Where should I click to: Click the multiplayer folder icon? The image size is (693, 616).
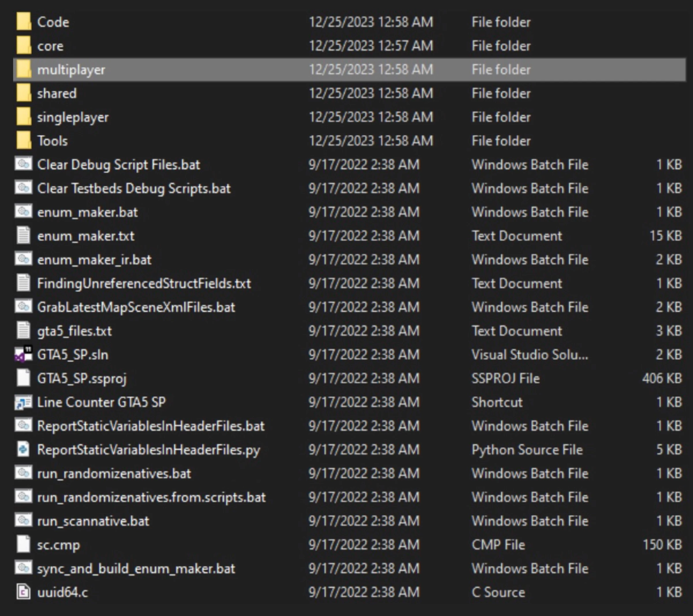24,69
